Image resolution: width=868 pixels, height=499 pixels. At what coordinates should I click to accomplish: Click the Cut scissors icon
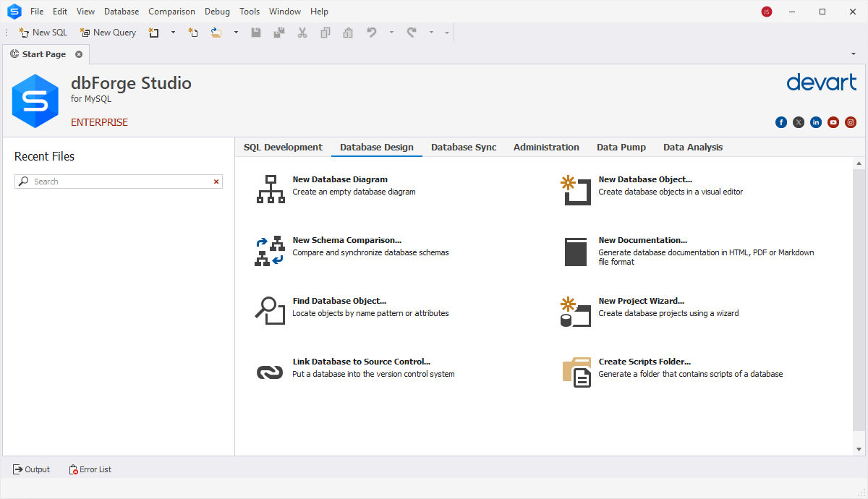pos(302,33)
